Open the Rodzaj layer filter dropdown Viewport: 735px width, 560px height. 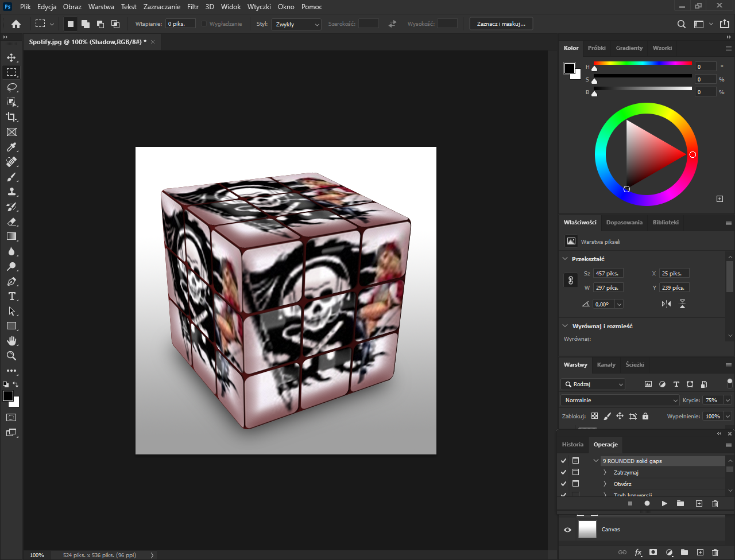click(593, 384)
